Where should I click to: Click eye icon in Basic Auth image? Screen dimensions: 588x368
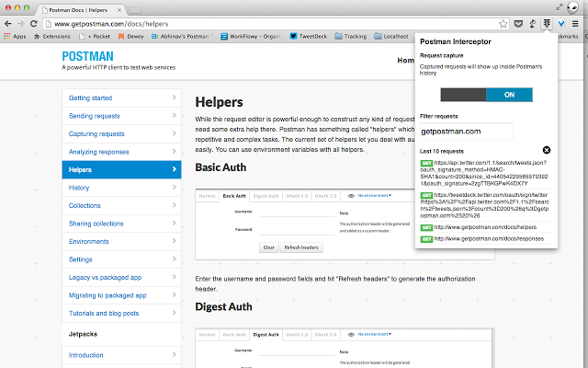tap(351, 196)
